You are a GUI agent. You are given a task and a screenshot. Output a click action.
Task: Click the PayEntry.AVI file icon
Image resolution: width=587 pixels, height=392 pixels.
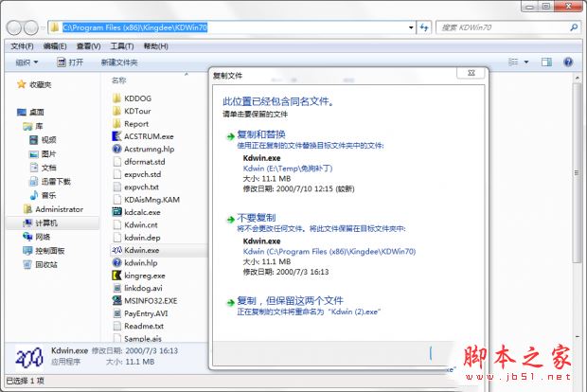pyautogui.click(x=116, y=313)
